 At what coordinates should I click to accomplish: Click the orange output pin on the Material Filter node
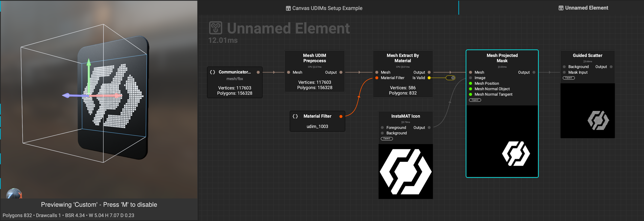pyautogui.click(x=341, y=117)
